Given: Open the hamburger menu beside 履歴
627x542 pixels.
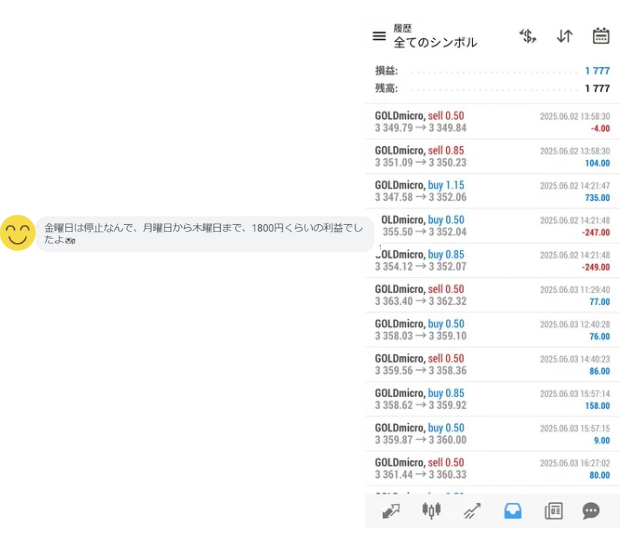Looking at the screenshot, I should (379, 36).
